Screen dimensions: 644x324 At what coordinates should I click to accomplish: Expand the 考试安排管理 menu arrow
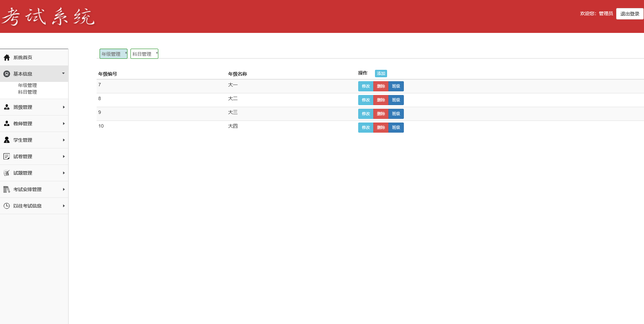(64, 189)
